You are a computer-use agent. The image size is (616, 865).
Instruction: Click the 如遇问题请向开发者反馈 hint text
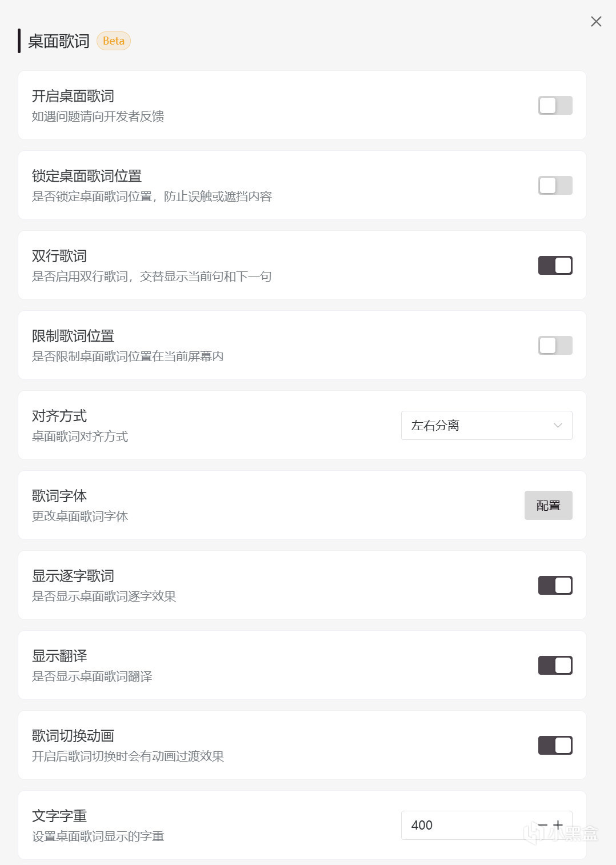point(98,117)
